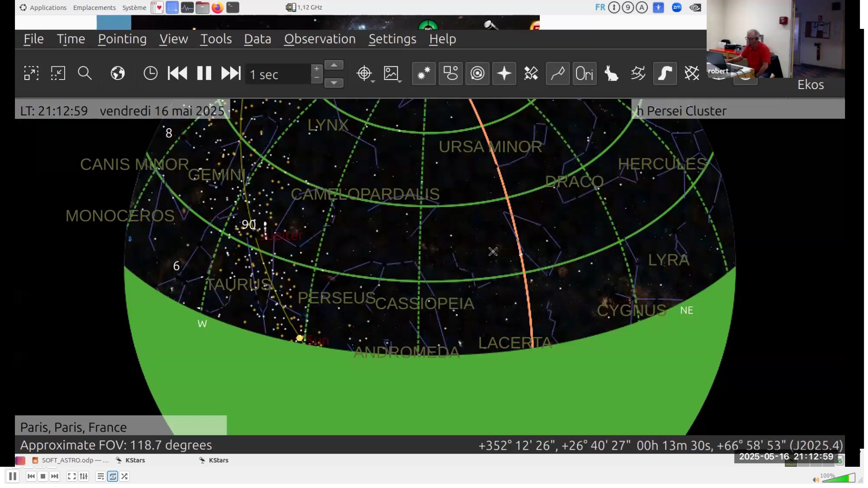Click the time step field showing 1 sec
This screenshot has width=868, height=488.
pos(278,74)
